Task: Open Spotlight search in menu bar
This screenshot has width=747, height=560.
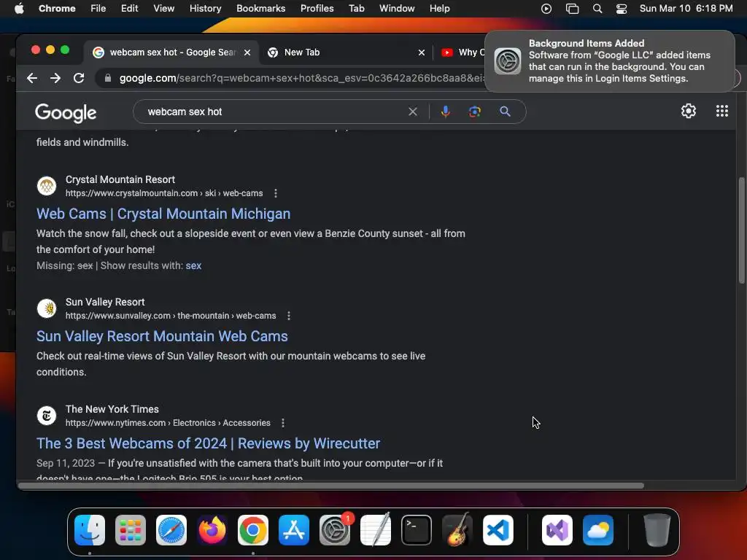Action: point(597,9)
